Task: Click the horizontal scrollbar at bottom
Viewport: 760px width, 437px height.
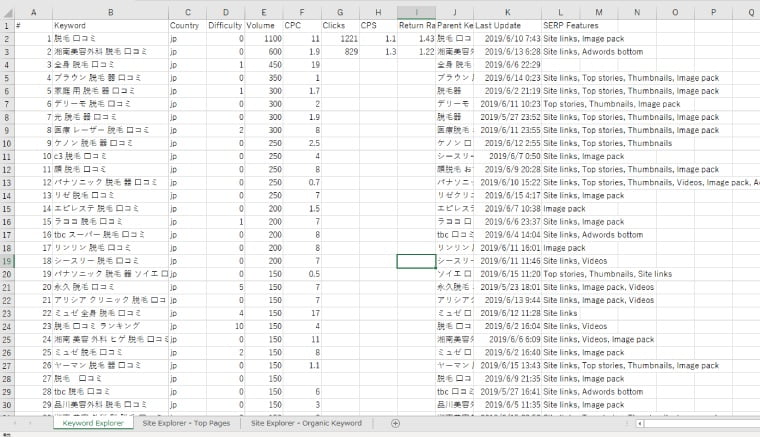Action: point(700,424)
